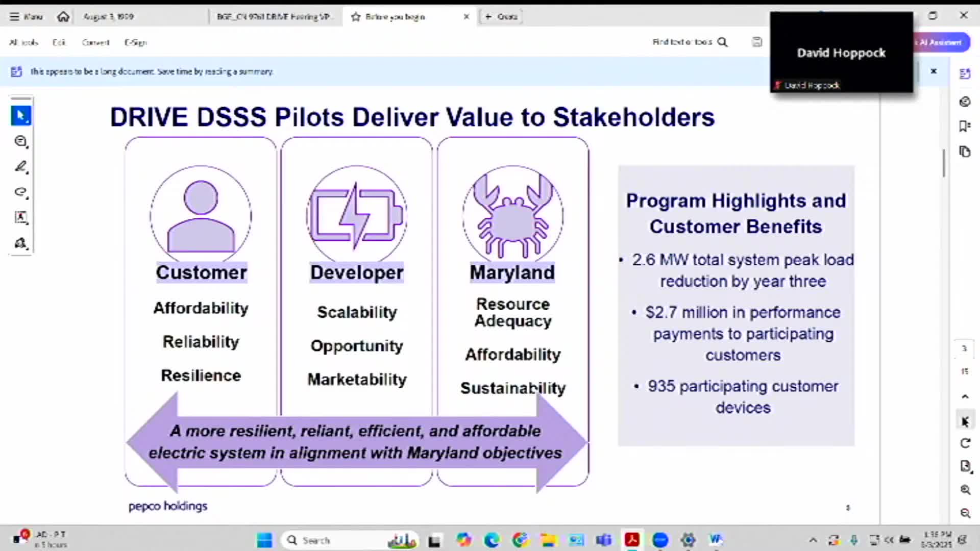Zoom out using the magnifier minus icon
The width and height of the screenshot is (980, 551).
click(x=965, y=513)
